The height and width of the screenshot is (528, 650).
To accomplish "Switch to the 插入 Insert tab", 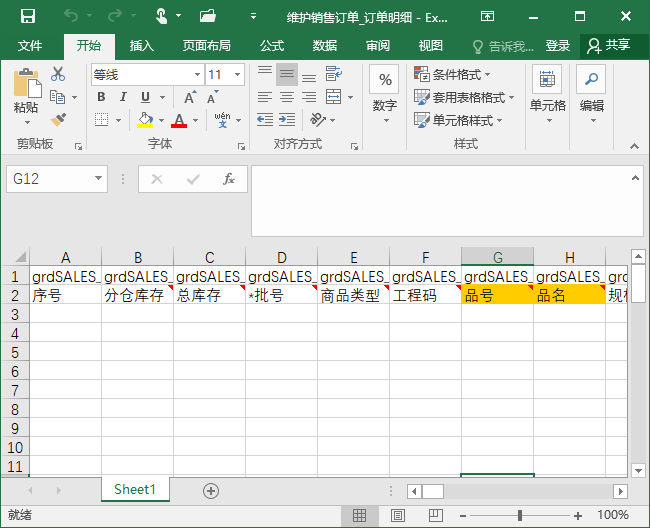I will click(141, 45).
